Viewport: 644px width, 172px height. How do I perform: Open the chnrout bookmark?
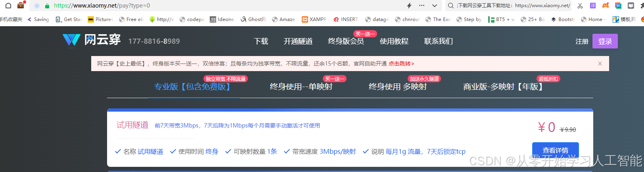click(407, 19)
